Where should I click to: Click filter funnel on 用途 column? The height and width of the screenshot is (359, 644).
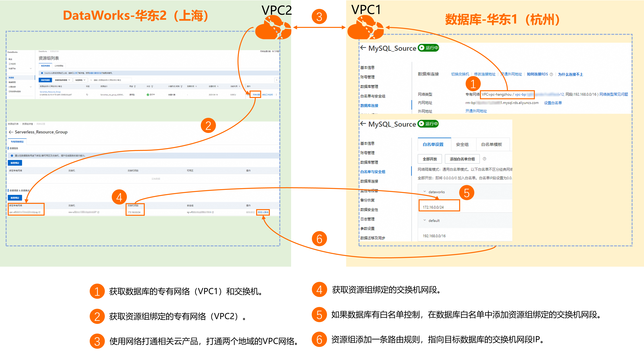[x=135, y=86]
